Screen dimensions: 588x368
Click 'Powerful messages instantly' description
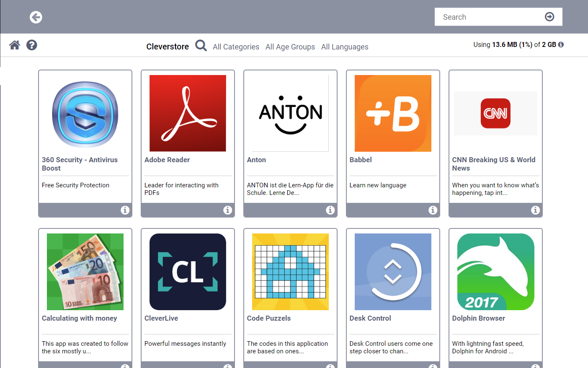185,344
